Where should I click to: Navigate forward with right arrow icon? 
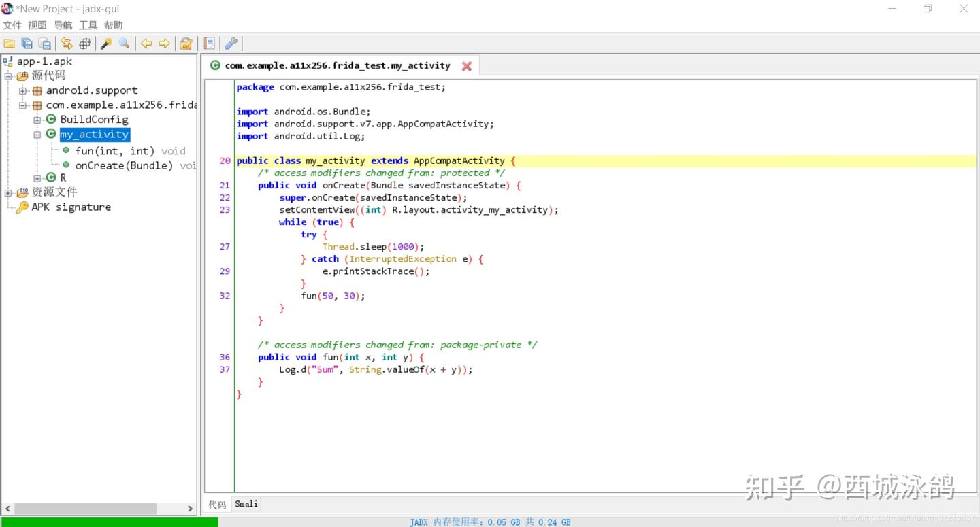click(x=164, y=44)
